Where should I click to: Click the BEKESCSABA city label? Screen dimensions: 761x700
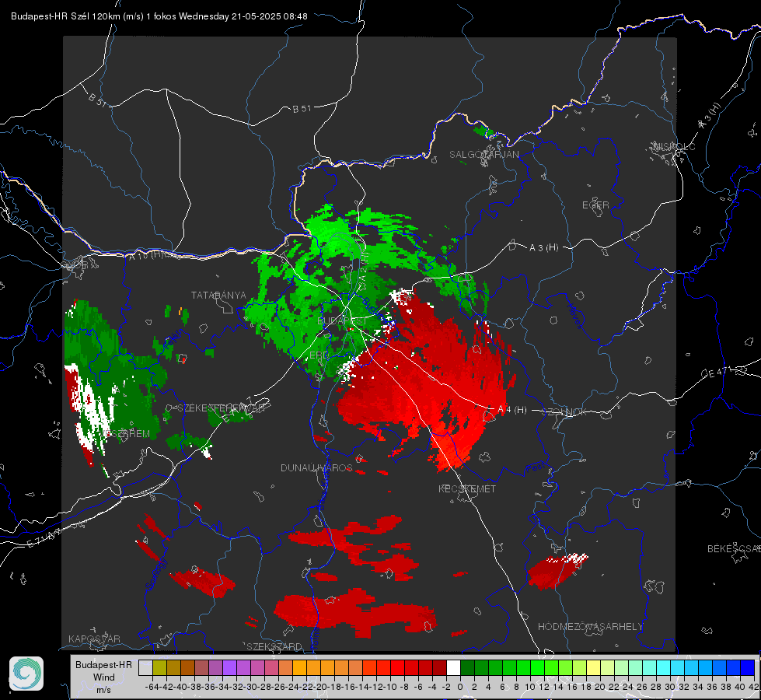733,549
